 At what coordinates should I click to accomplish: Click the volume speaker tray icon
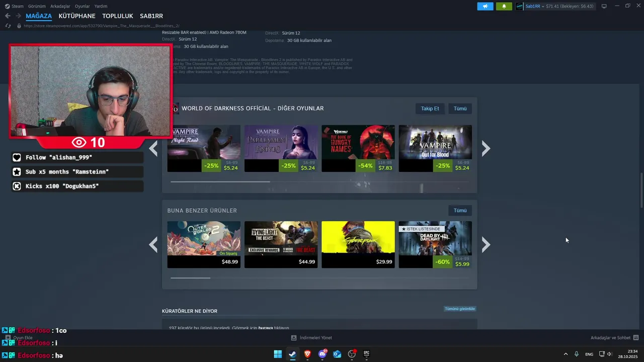[x=610, y=354]
